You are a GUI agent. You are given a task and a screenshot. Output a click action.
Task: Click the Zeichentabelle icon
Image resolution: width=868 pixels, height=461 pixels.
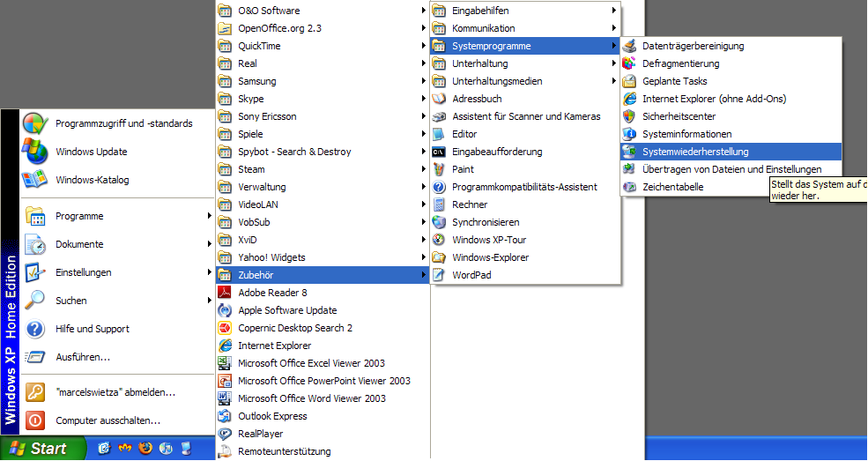pyautogui.click(x=629, y=187)
